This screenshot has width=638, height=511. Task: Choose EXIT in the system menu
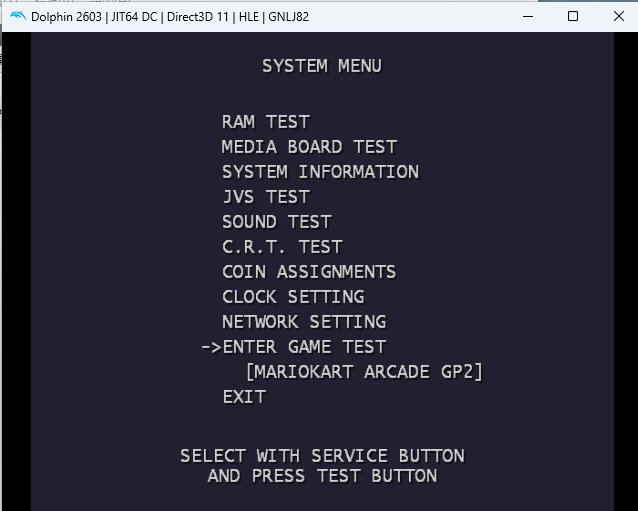click(245, 397)
